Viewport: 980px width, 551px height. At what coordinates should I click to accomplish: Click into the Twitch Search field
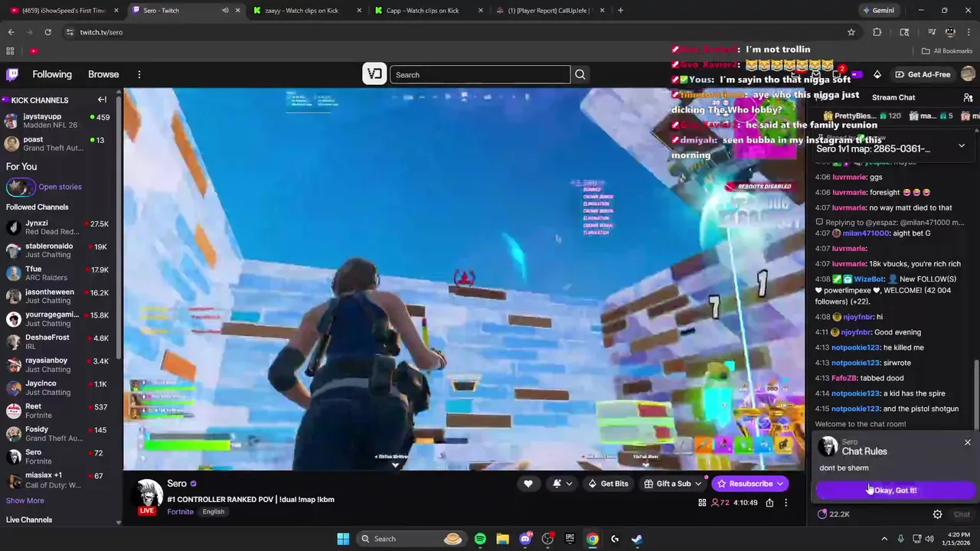tap(480, 74)
